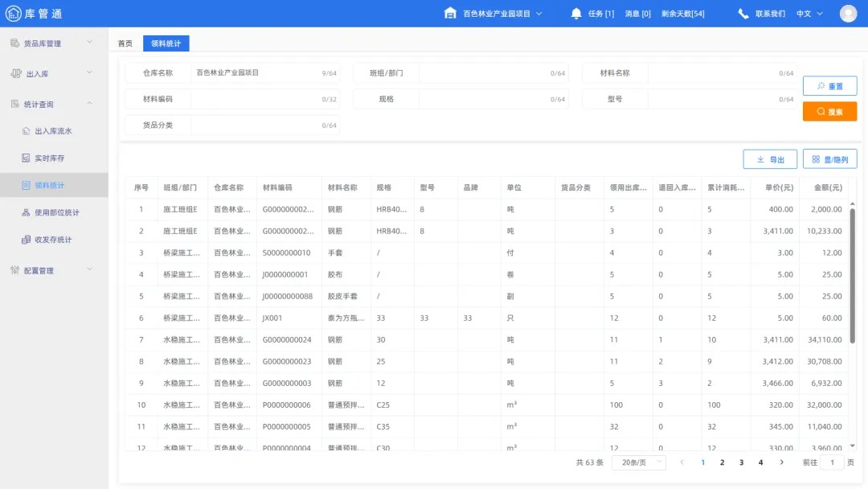Open the user avatar at top right
Viewport: 868px width, 489px height.
[x=848, y=13]
